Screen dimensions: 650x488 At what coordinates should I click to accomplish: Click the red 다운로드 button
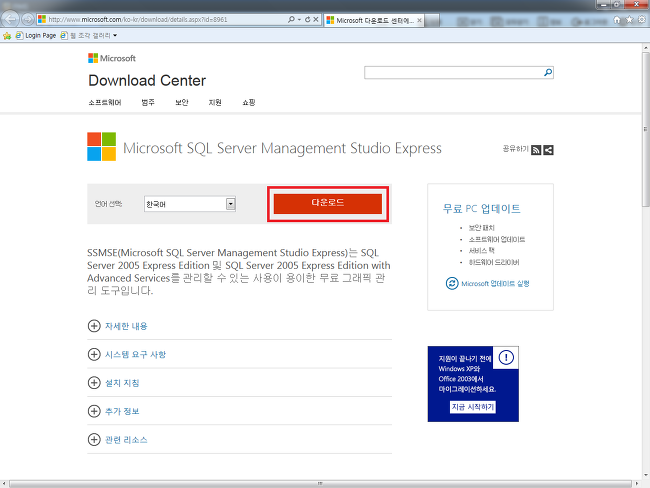[327, 204]
